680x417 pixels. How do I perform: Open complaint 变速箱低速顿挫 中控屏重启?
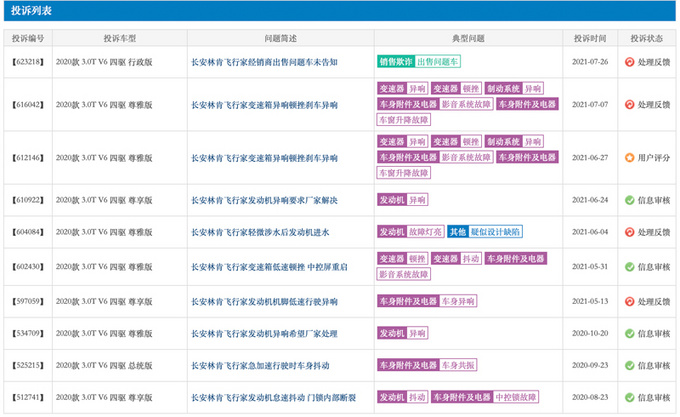[x=269, y=267]
